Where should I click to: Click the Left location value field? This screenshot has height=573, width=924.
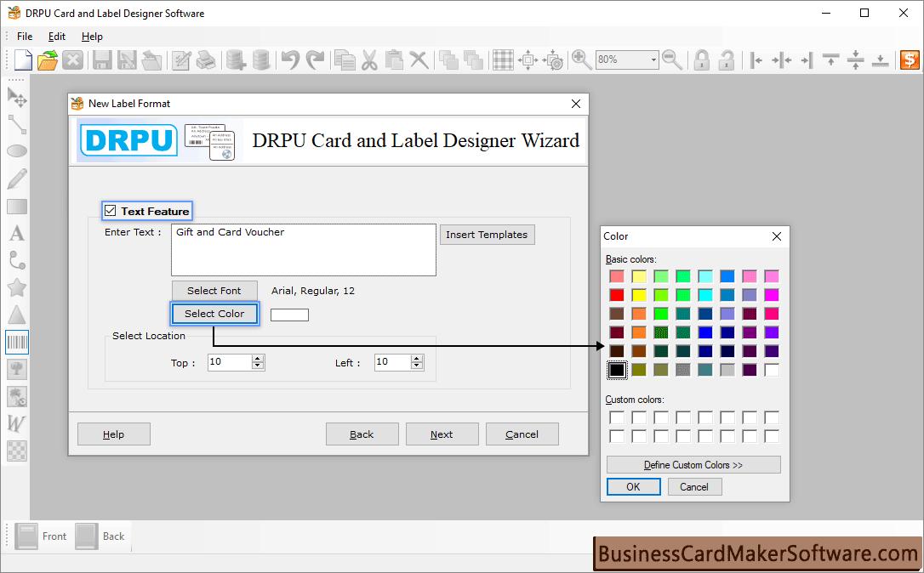click(393, 362)
